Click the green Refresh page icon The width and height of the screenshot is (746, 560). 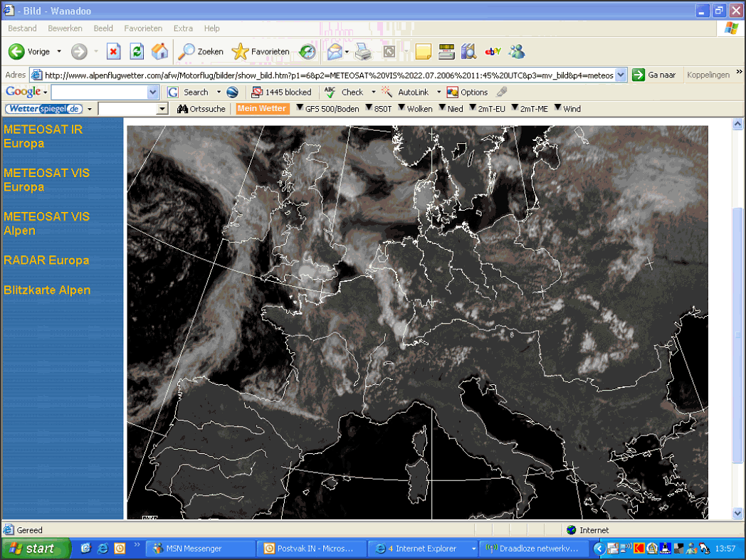click(x=137, y=51)
